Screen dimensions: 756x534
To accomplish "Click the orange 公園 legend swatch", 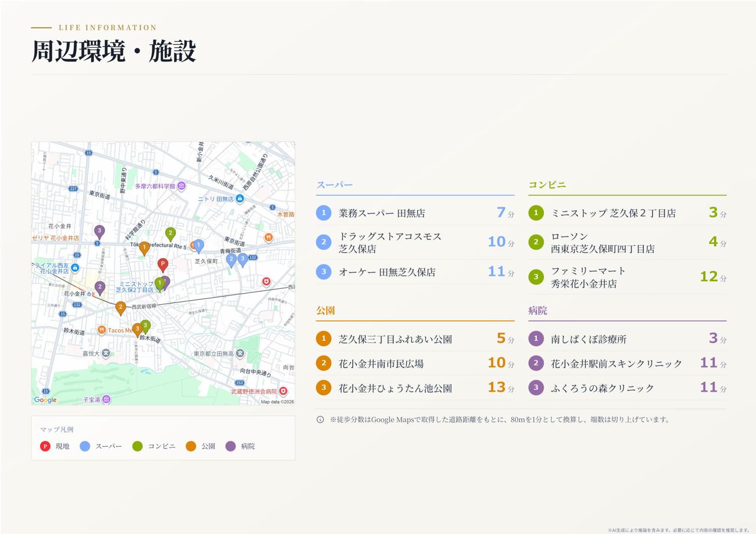I will tap(191, 446).
